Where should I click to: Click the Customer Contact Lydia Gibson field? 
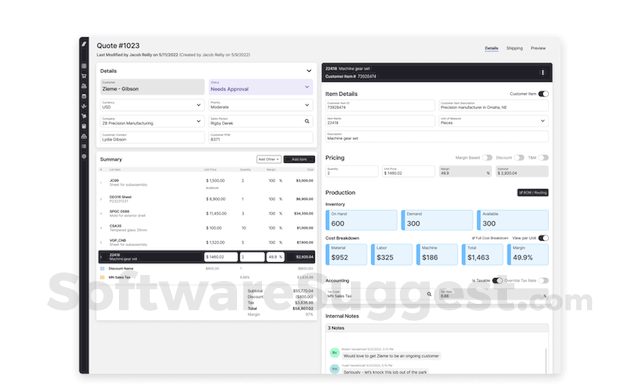(152, 137)
